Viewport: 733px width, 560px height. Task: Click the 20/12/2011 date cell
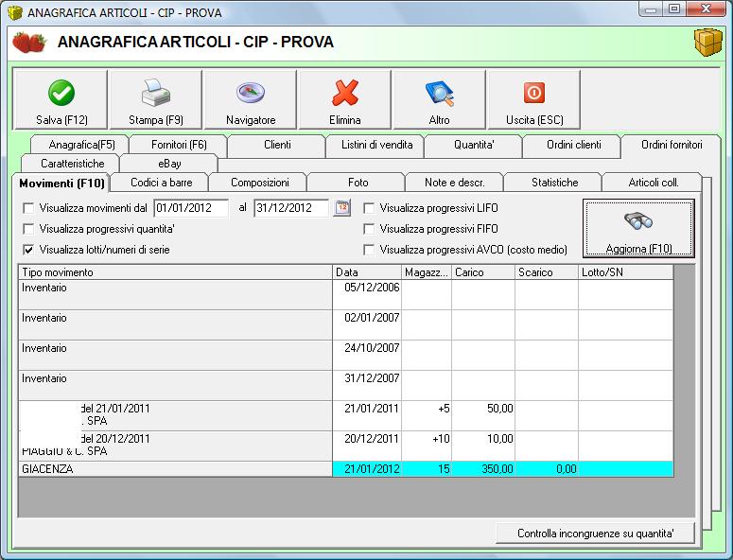point(367,446)
